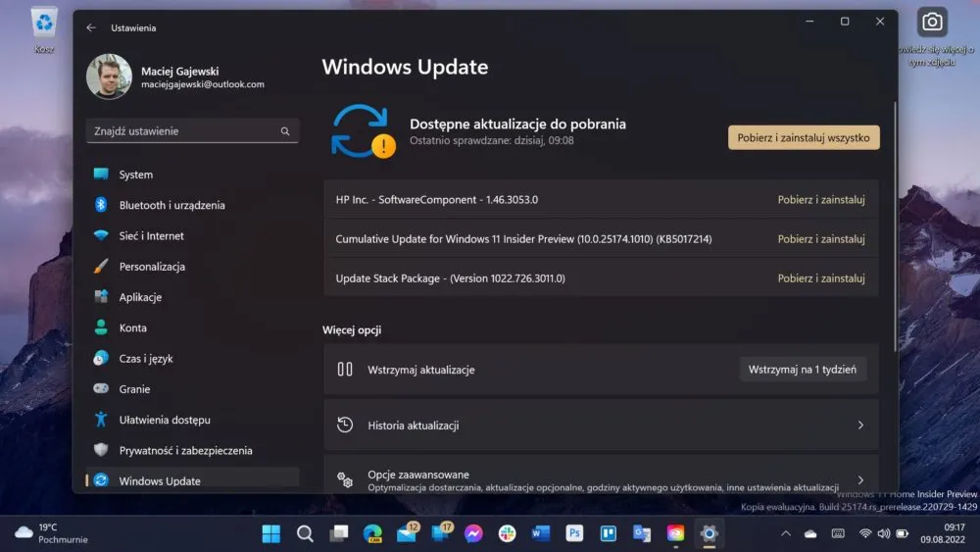Click the search magnifier in settings box
The image size is (980, 552).
coord(285,131)
